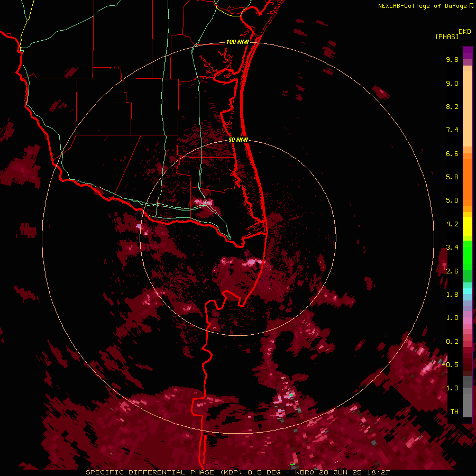Click the TH threshold label on scale

454,412
